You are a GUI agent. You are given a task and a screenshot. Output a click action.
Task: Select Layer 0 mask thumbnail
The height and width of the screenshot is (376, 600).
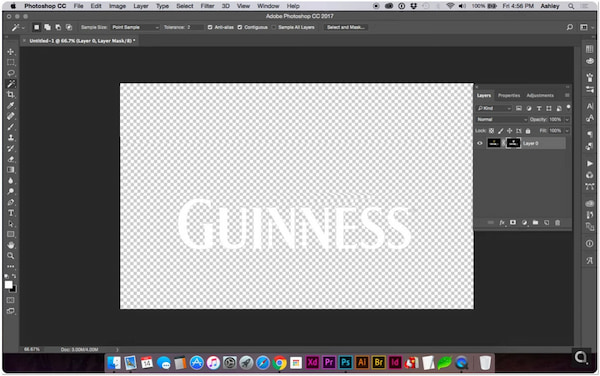point(513,143)
